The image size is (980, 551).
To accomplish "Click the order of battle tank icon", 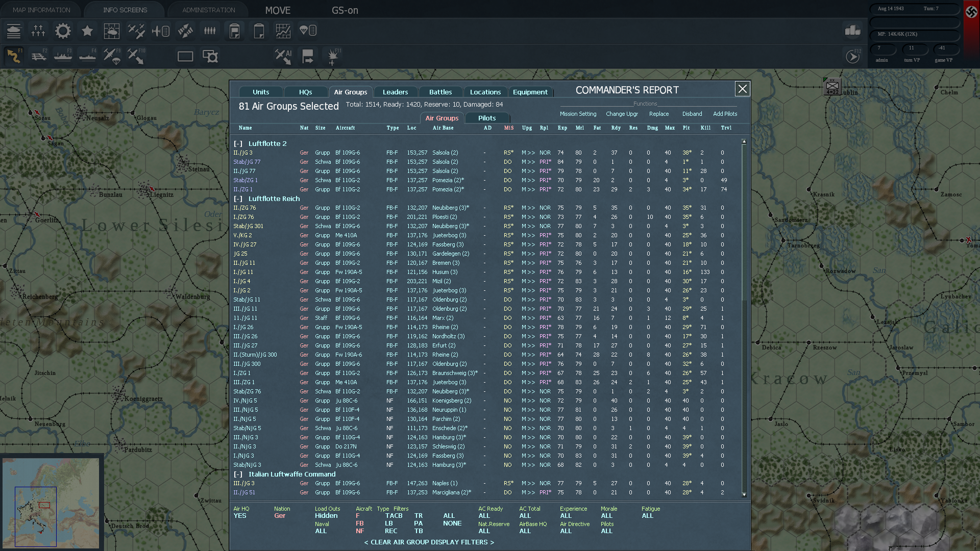I will tap(14, 31).
